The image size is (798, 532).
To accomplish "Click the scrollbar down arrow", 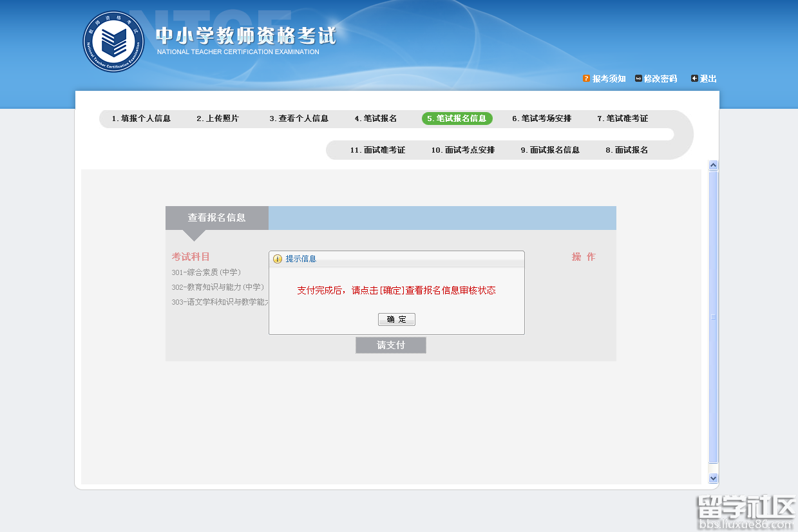I will click(x=713, y=479).
